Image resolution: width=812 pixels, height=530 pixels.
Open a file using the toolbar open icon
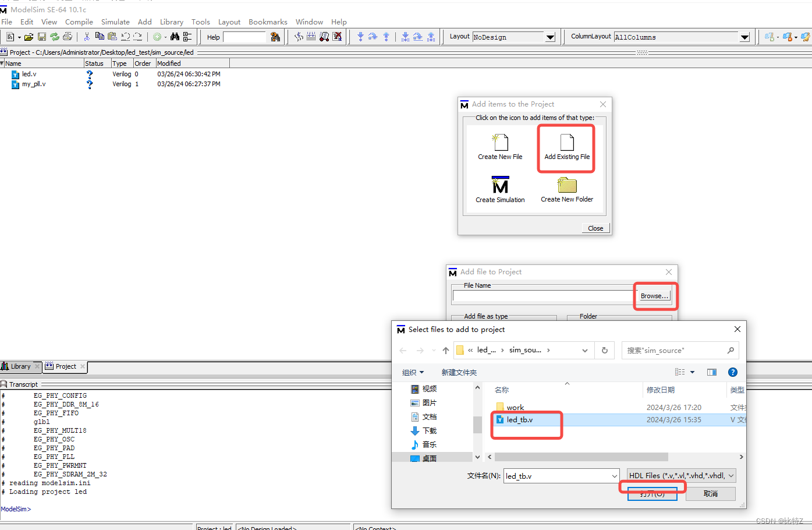(29, 36)
